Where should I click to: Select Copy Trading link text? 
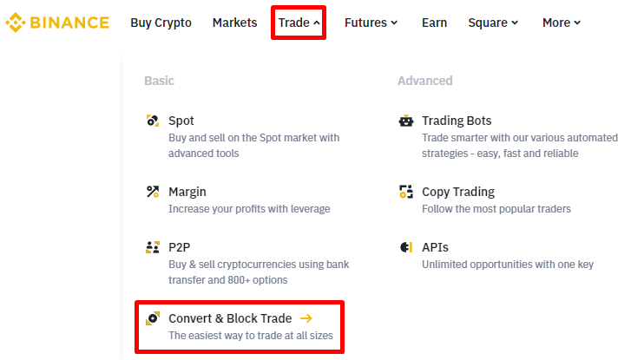point(458,192)
